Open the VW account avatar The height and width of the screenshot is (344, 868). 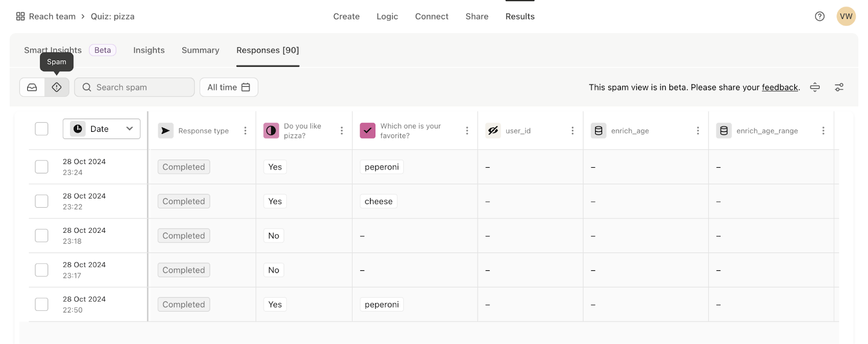click(x=846, y=16)
